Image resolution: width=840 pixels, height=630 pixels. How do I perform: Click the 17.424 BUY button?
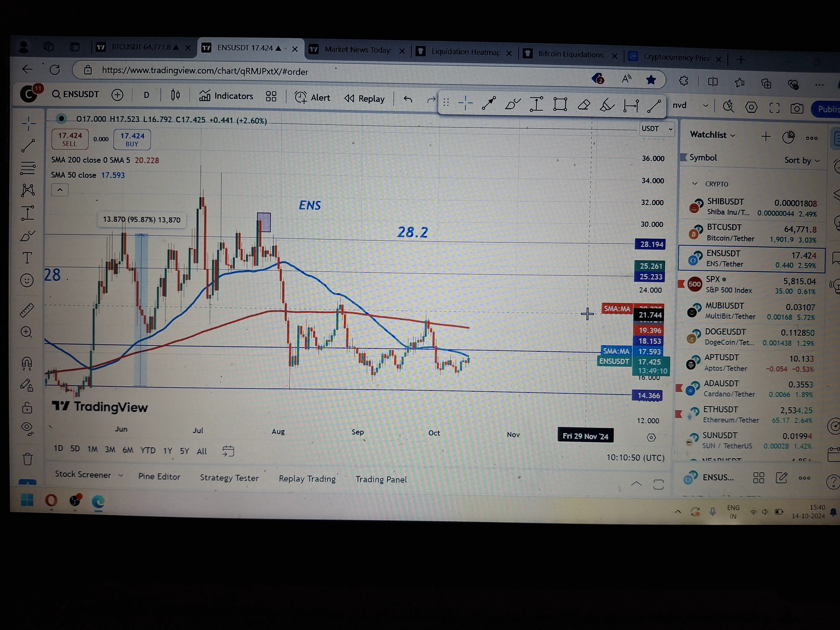coord(132,139)
